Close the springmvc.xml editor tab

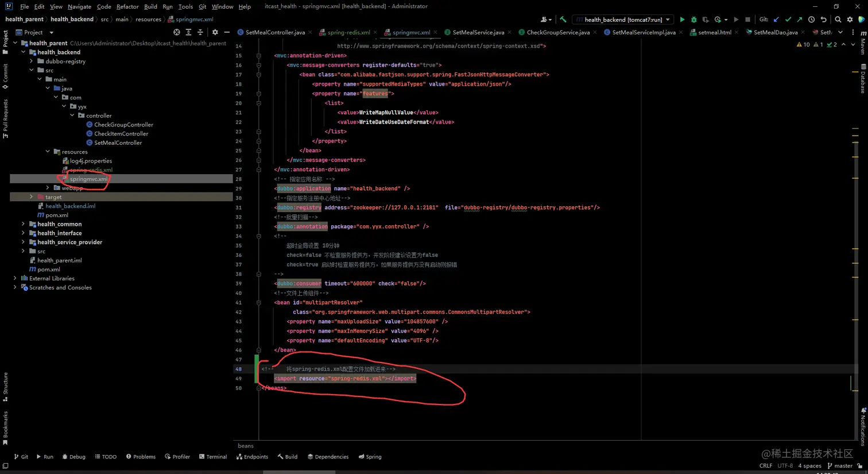point(436,33)
